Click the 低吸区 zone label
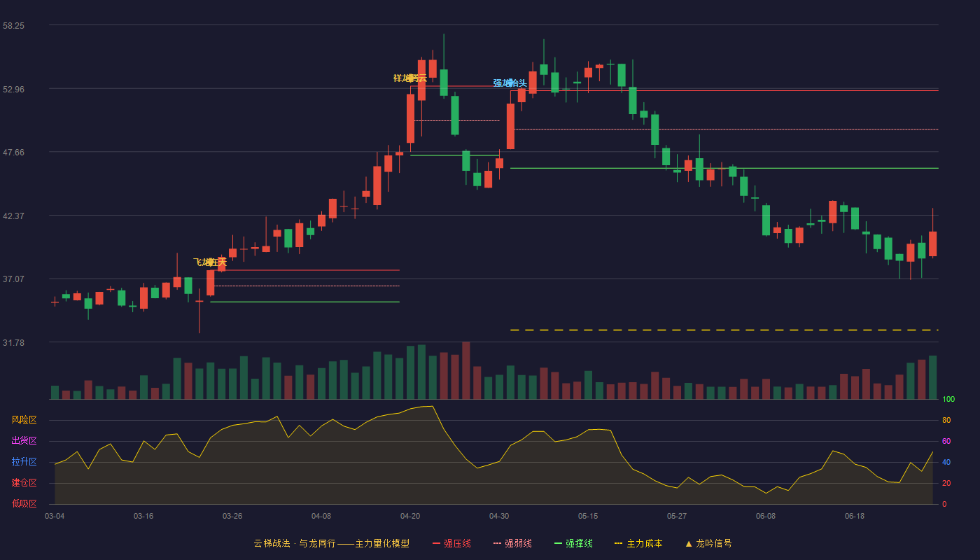Image resolution: width=980 pixels, height=560 pixels. 24,503
